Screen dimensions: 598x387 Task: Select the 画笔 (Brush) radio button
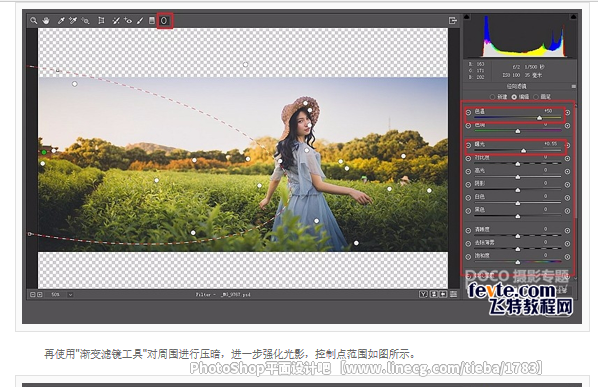(x=536, y=97)
